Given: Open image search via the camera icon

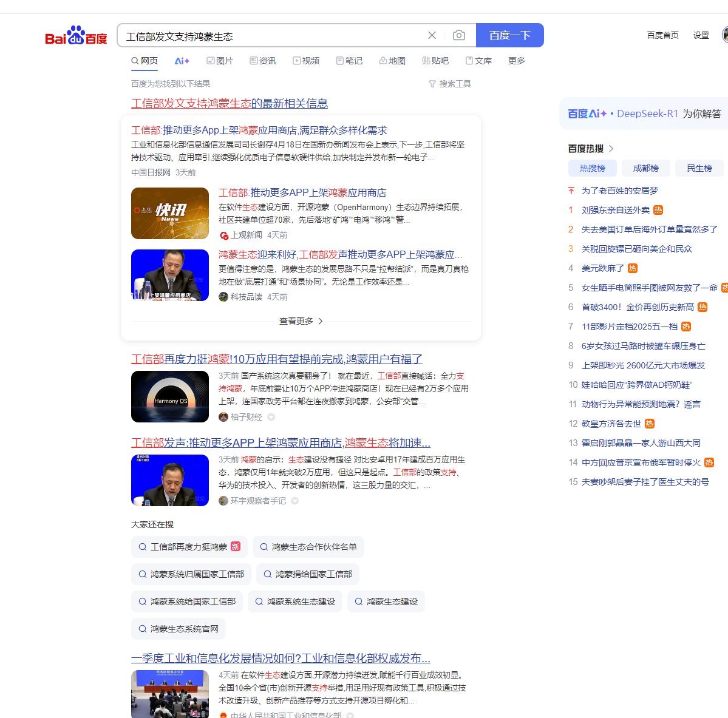Looking at the screenshot, I should 458,35.
